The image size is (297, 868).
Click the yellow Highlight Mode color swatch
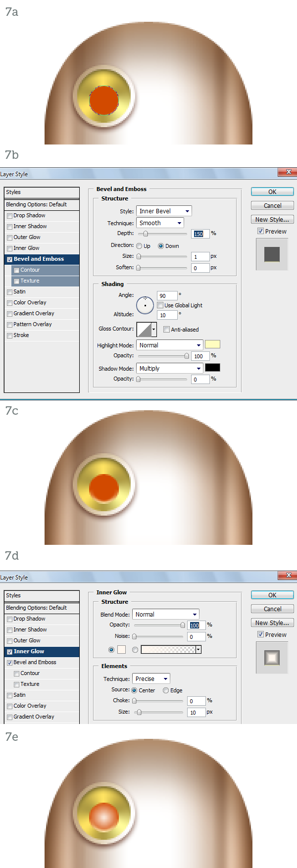(x=212, y=344)
